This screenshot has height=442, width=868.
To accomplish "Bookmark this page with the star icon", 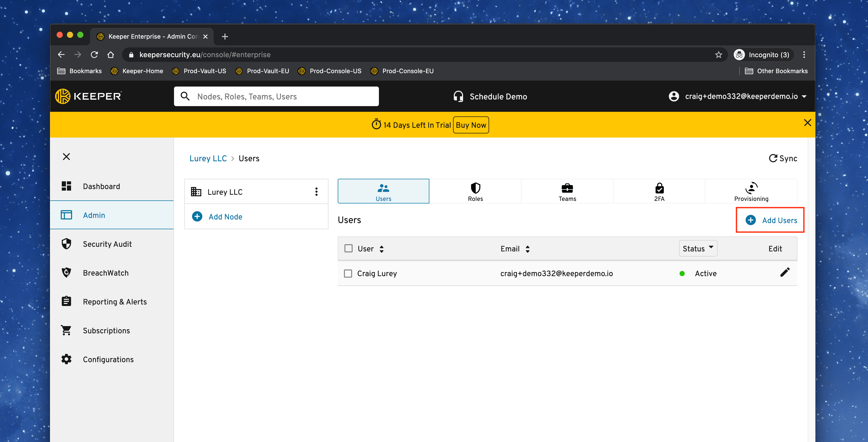I will pyautogui.click(x=718, y=55).
